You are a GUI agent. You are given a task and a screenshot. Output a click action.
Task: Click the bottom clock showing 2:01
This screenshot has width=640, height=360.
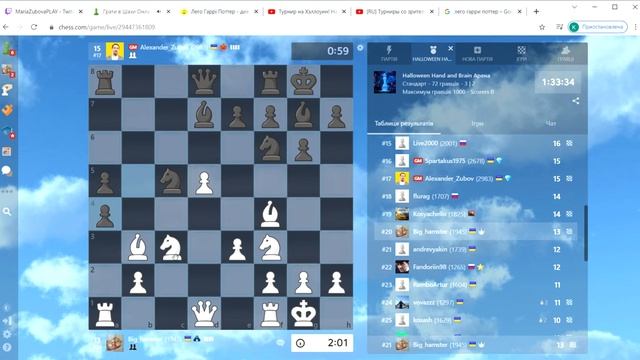click(322, 343)
